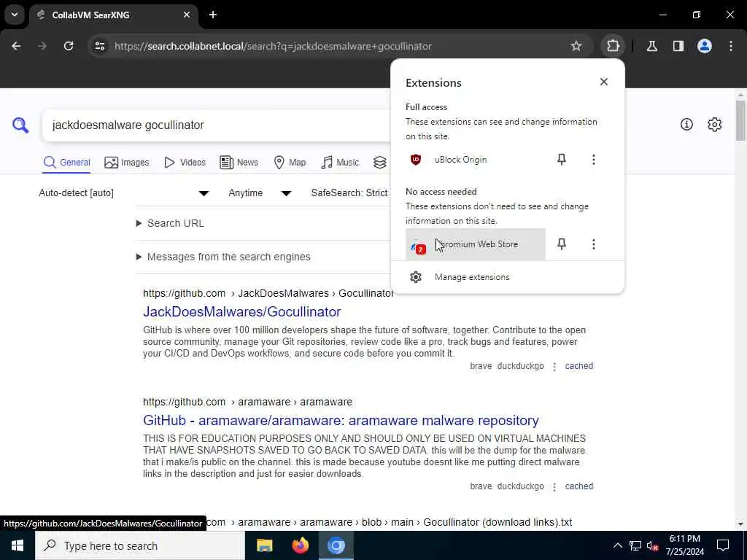The height and width of the screenshot is (560, 747).
Task: Expand the Search URL section
Action: [x=170, y=223]
